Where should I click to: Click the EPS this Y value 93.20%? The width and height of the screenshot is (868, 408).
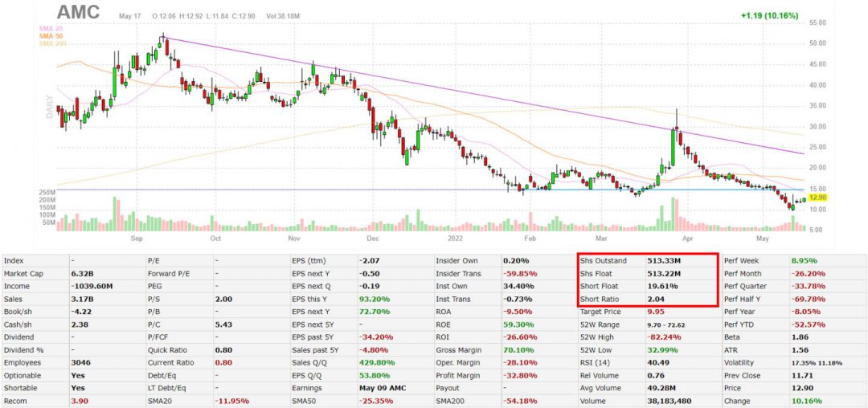pos(375,299)
